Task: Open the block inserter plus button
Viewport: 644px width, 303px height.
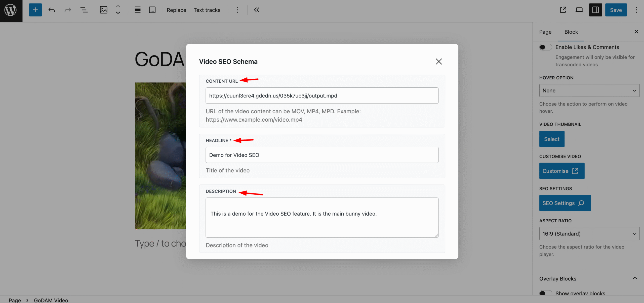Action: (35, 10)
